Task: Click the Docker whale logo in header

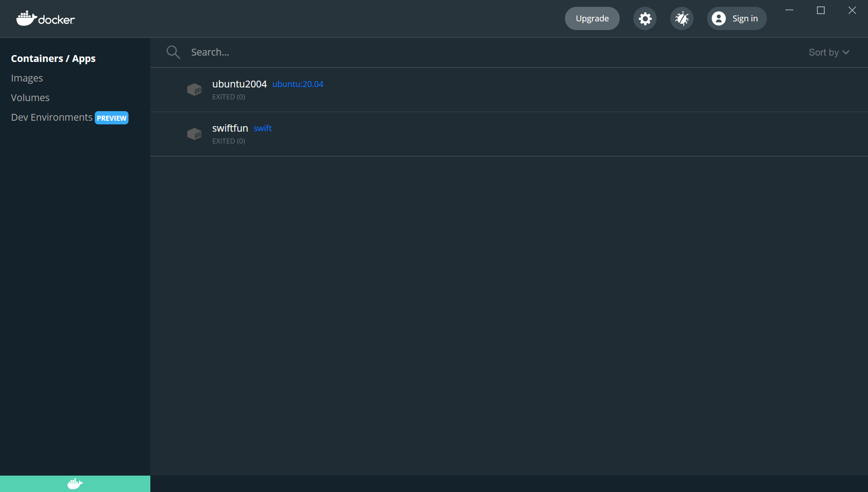Action: tap(46, 19)
